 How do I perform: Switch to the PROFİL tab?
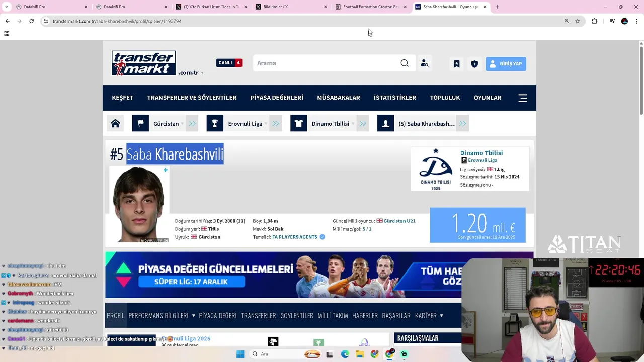point(115,316)
